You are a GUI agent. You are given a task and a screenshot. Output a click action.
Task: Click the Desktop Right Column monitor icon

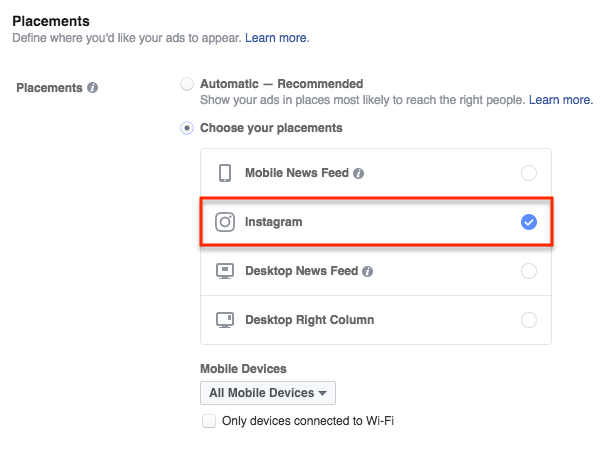click(x=225, y=320)
